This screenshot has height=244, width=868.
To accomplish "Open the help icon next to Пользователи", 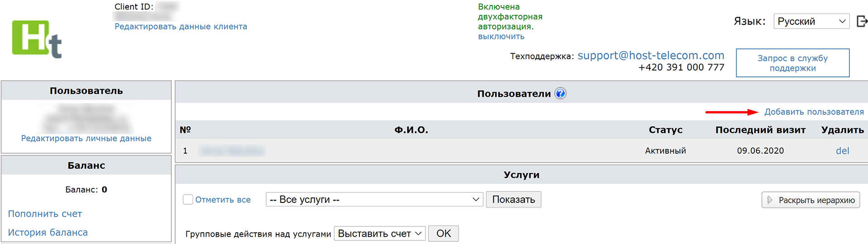I will tap(560, 94).
